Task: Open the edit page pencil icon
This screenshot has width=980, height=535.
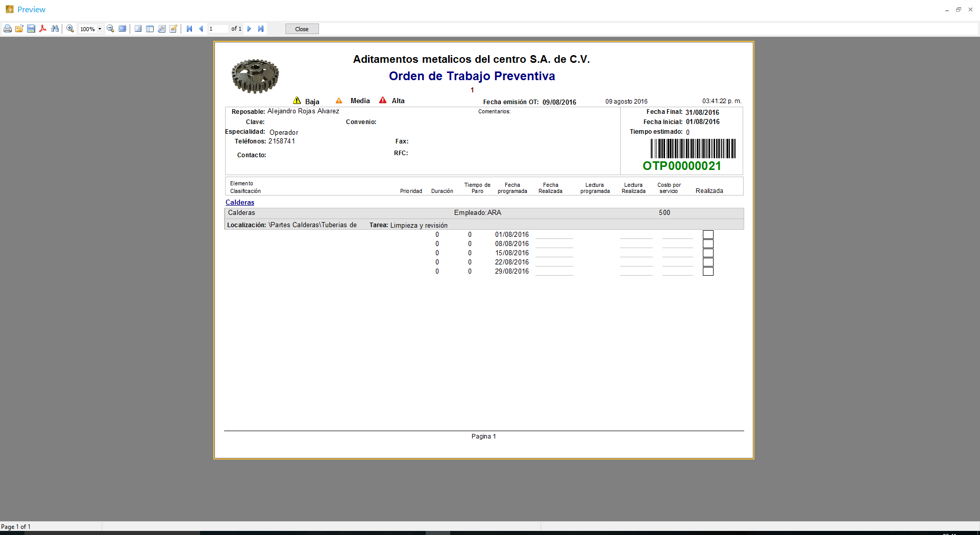Action: (x=174, y=29)
